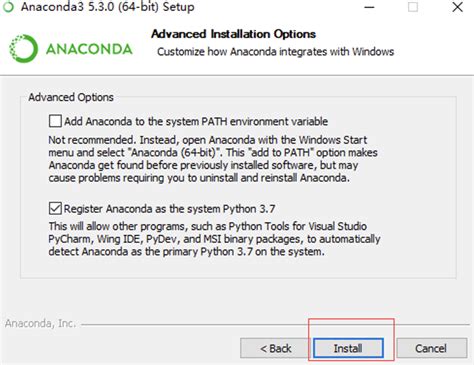Click the 'Not recommended' PATH warning paragraph

(x=213, y=159)
